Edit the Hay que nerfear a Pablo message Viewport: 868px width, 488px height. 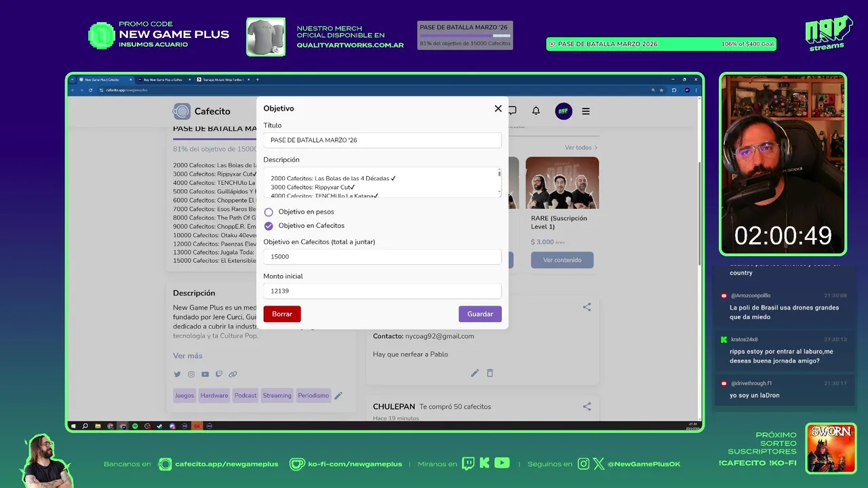[475, 373]
